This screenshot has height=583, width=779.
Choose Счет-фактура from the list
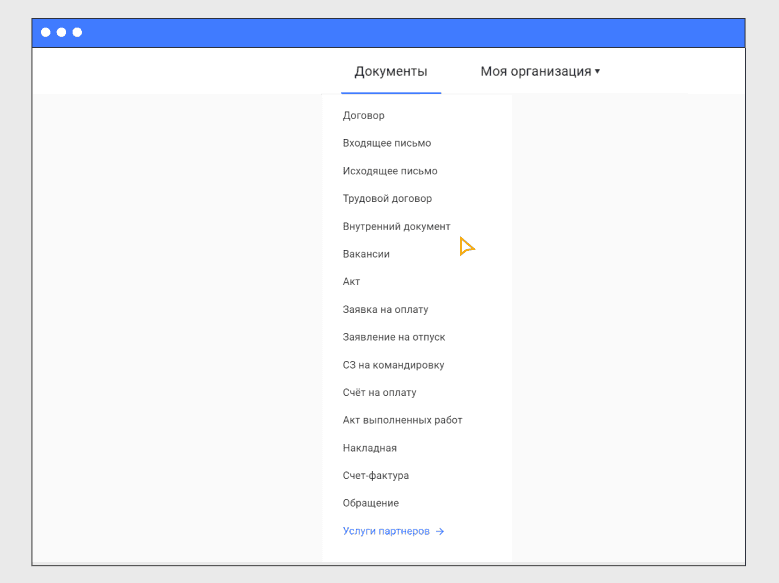pos(375,475)
